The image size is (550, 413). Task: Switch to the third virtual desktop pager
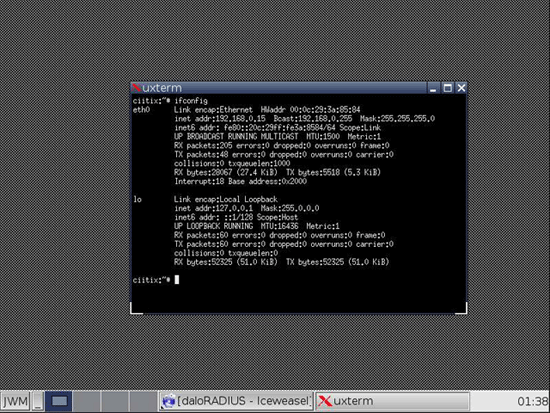click(x=115, y=401)
